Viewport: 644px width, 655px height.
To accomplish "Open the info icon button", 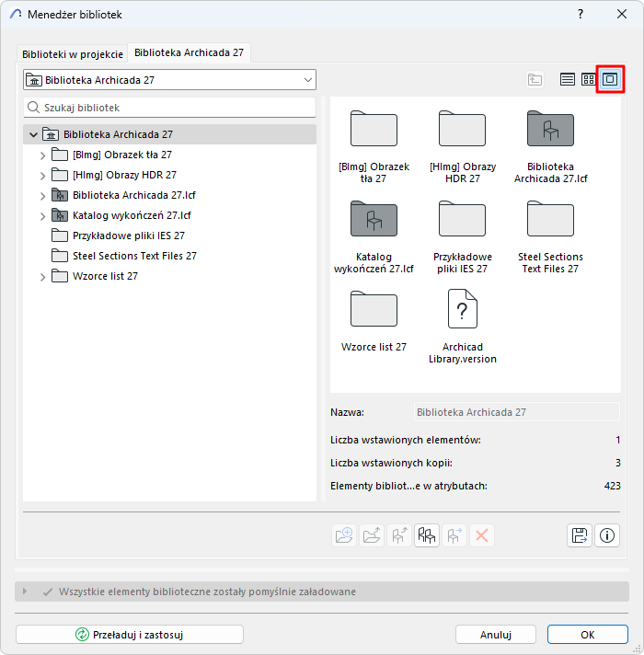I will coord(607,535).
